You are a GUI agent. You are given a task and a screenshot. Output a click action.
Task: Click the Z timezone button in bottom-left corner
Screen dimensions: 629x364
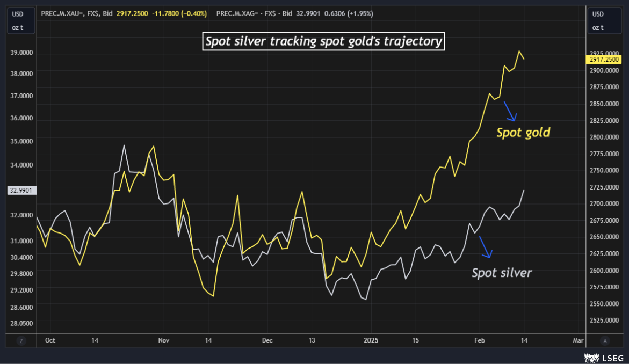pyautogui.click(x=21, y=340)
